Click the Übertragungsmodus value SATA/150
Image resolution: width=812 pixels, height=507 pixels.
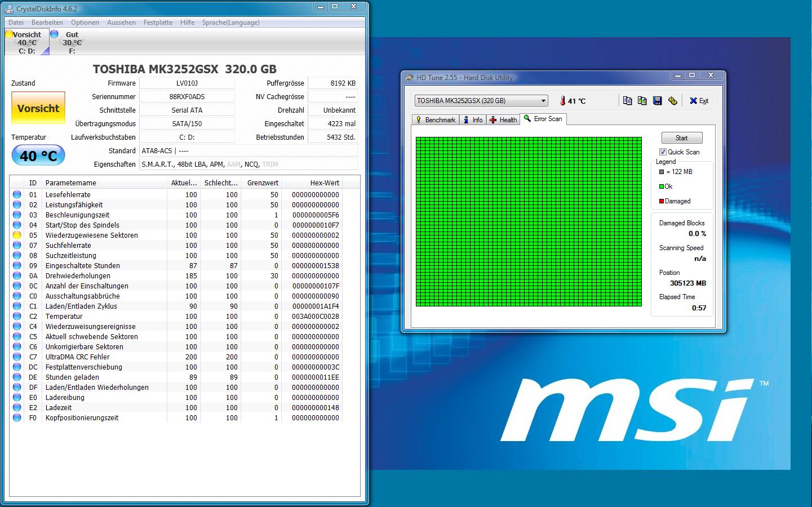coord(187,124)
